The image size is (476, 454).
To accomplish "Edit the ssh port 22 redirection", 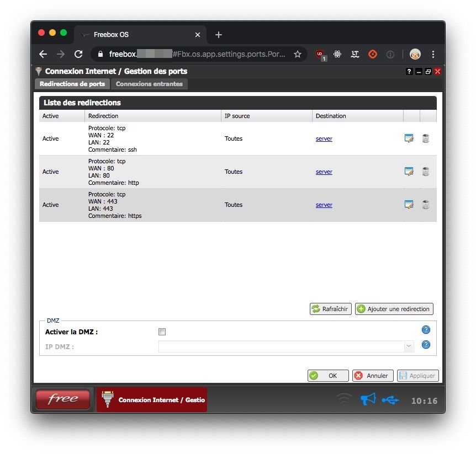I will coord(409,139).
